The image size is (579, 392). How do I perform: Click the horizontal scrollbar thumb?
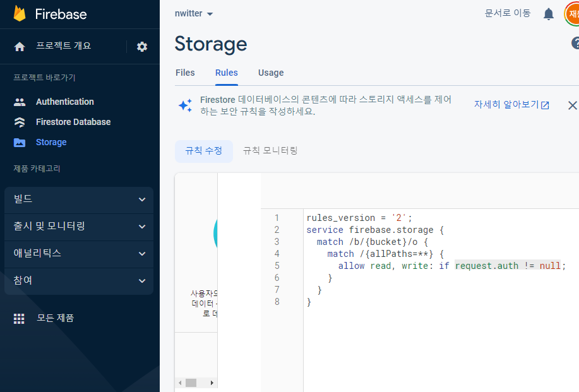(x=191, y=383)
